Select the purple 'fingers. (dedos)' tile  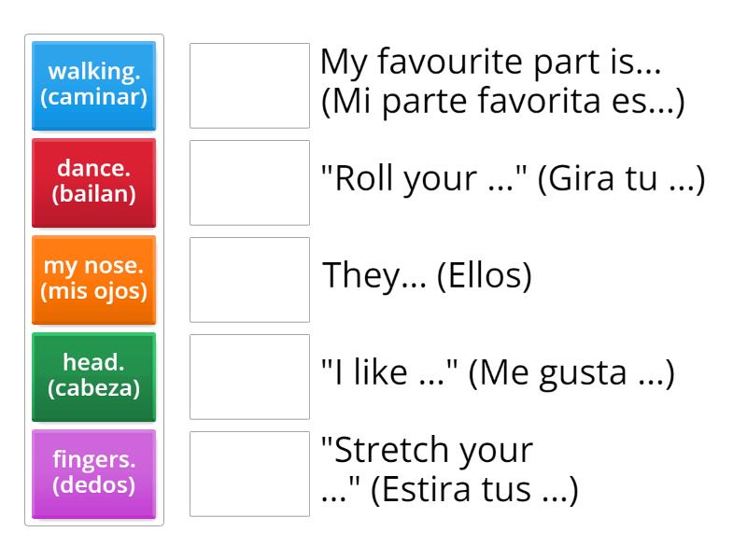pos(93,474)
